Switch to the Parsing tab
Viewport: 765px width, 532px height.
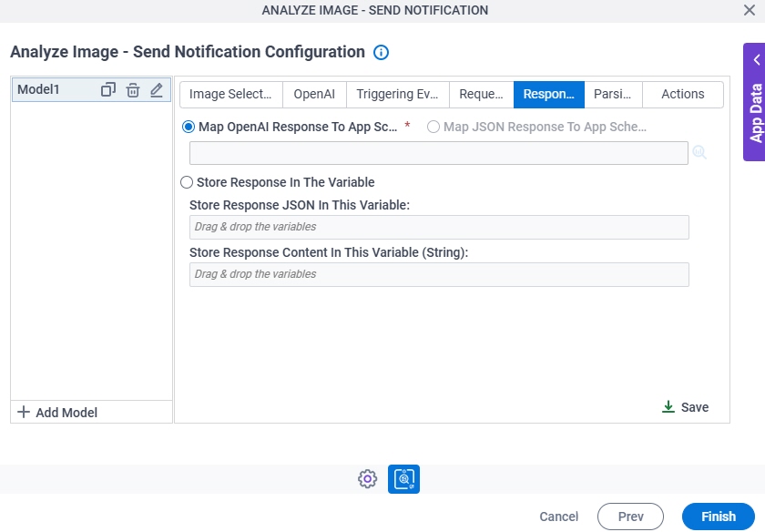pos(613,94)
